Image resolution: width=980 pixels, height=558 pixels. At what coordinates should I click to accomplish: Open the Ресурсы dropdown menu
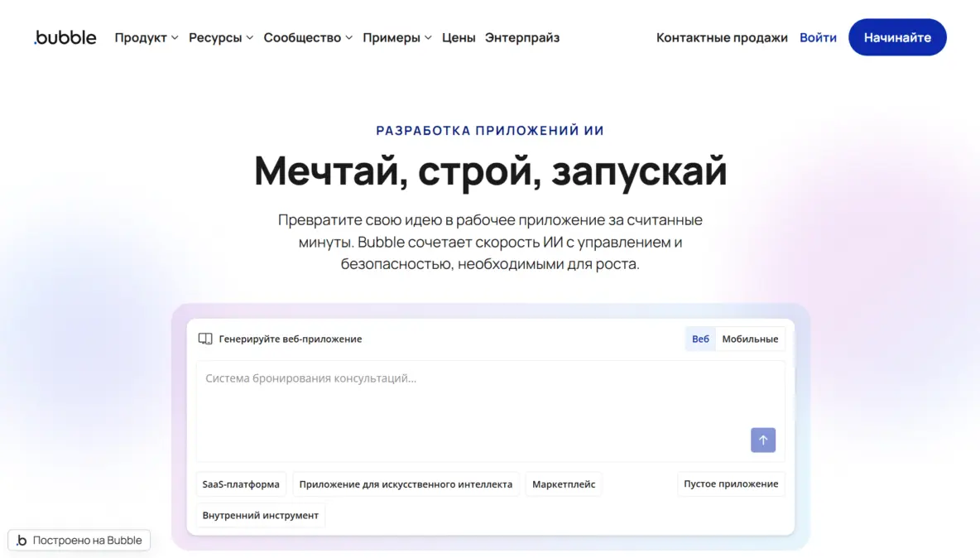click(220, 37)
